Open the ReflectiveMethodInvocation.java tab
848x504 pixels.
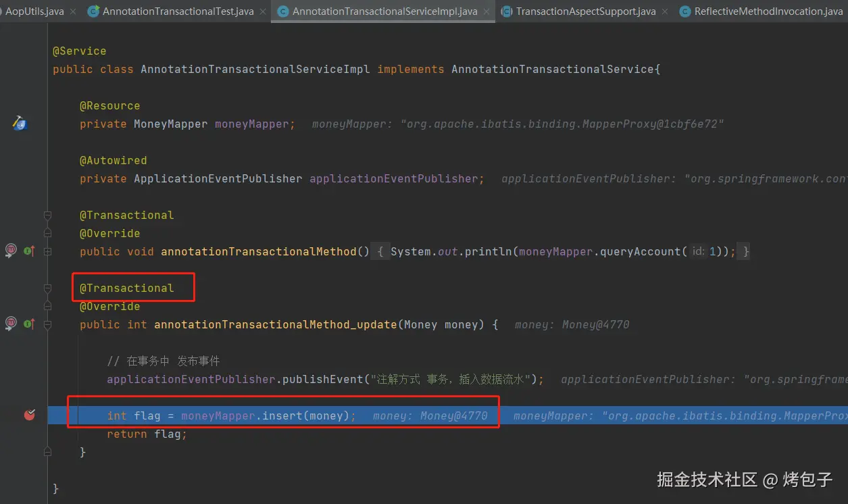[x=768, y=11]
